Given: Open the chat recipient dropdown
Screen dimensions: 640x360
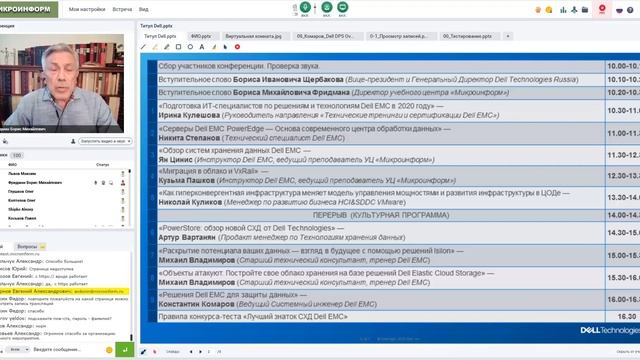Looking at the screenshot, I should (19, 350).
